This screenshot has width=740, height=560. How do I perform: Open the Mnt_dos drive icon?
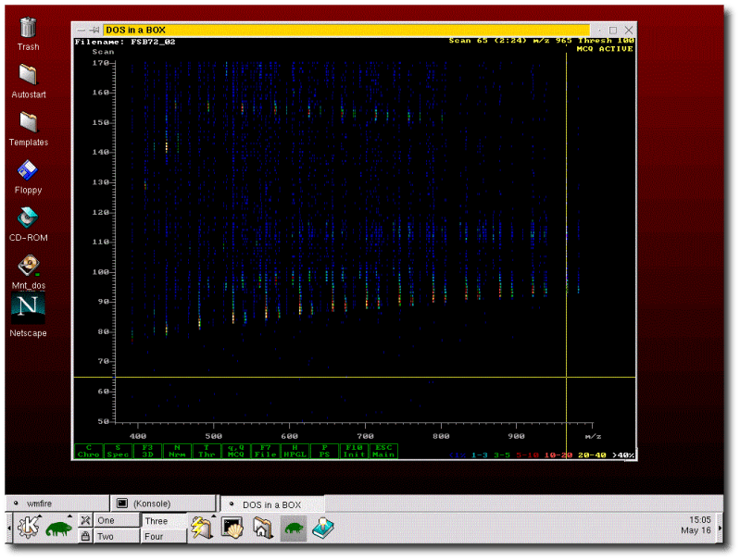coord(28,267)
